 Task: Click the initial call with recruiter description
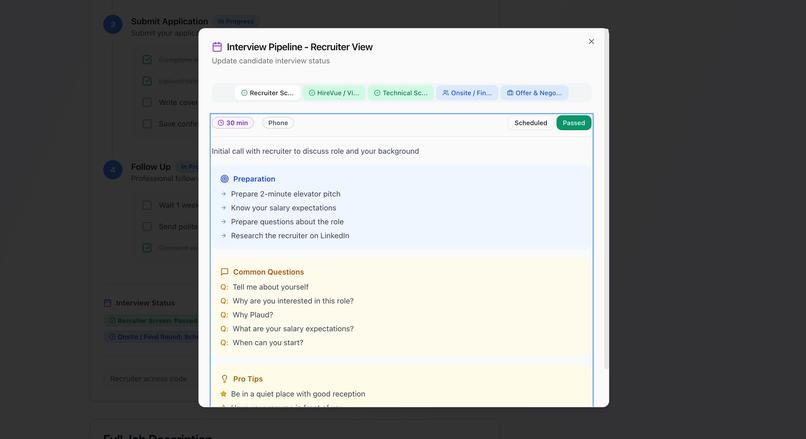[x=315, y=151]
